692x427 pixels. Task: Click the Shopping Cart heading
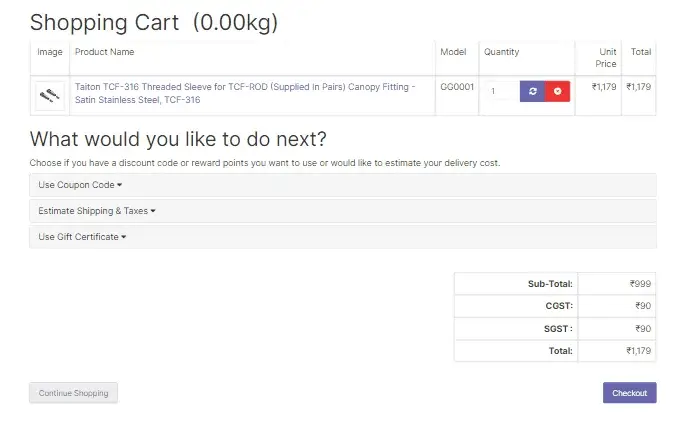(154, 22)
